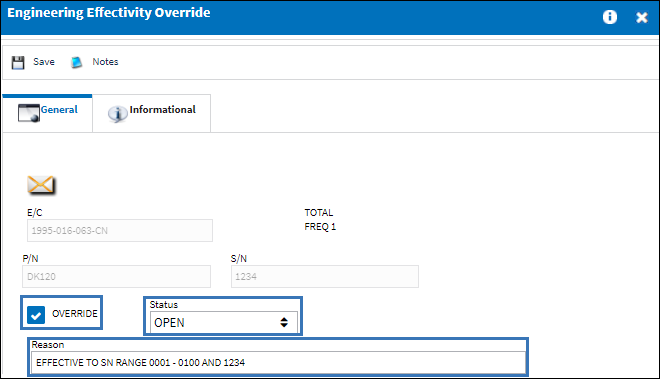This screenshot has height=379, width=660.
Task: Click the S/N field 1234
Action: [325, 276]
